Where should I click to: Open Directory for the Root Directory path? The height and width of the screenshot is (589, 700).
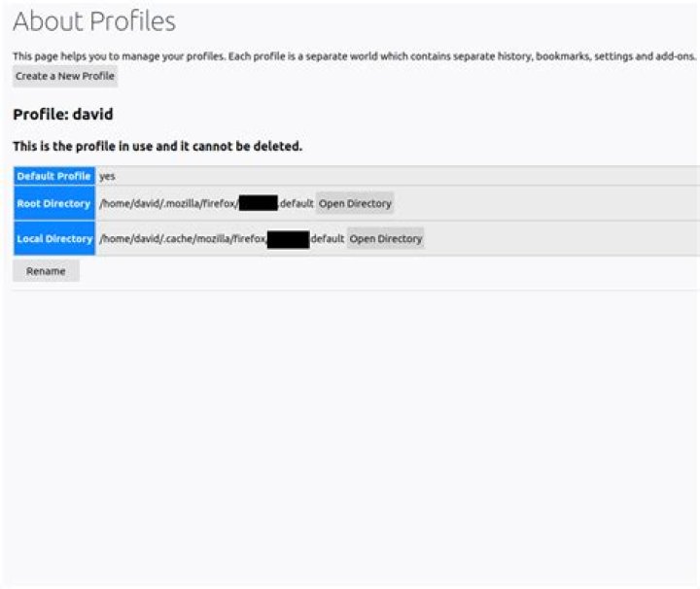(355, 203)
